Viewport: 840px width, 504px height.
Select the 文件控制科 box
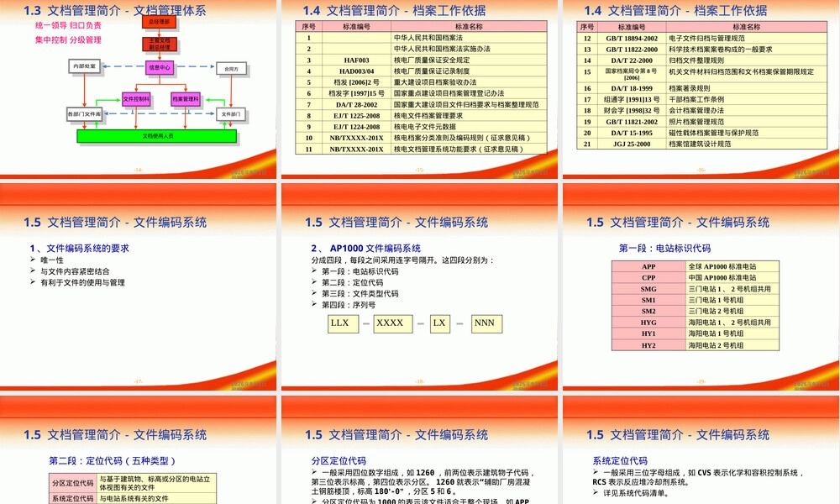pos(136,99)
